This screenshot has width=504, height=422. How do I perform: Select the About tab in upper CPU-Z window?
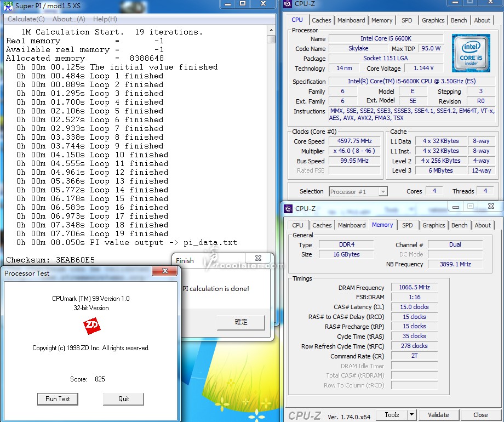[482, 20]
